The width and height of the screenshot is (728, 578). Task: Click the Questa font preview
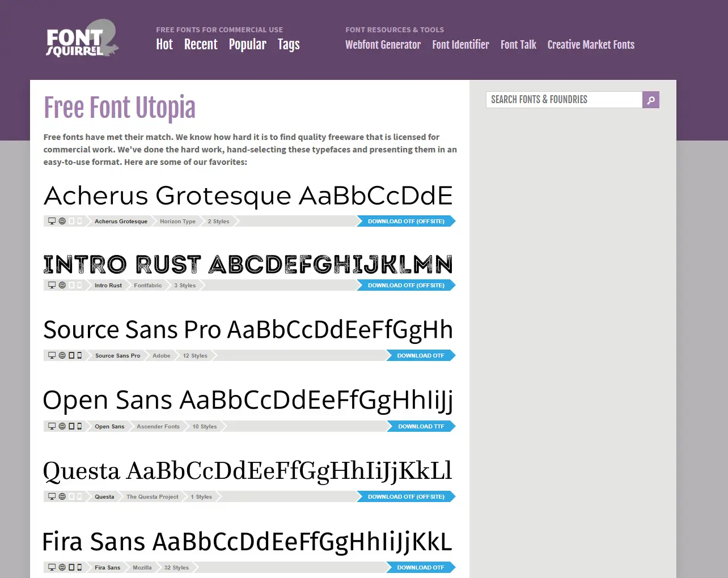click(x=248, y=471)
